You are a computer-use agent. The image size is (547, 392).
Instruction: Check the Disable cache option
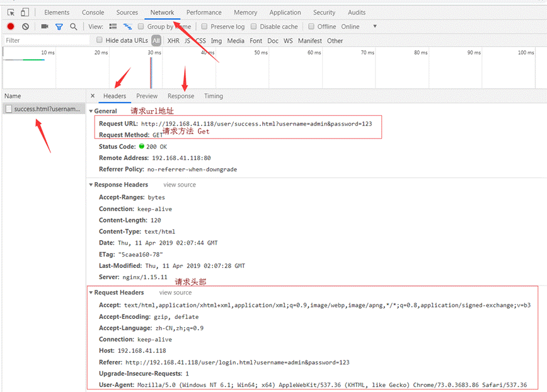coord(253,26)
